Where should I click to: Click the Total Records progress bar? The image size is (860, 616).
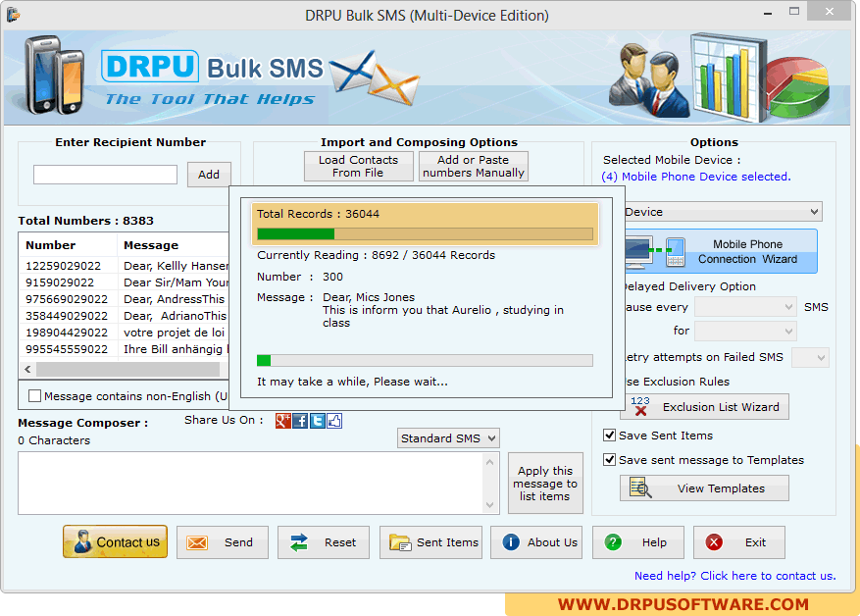425,234
